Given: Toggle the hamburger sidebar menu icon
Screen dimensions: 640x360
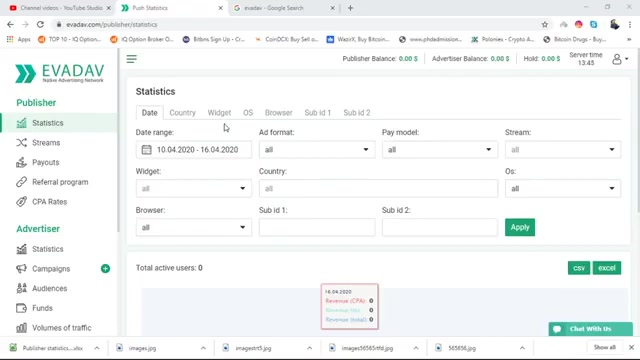Looking at the screenshot, I should pos(131,59).
